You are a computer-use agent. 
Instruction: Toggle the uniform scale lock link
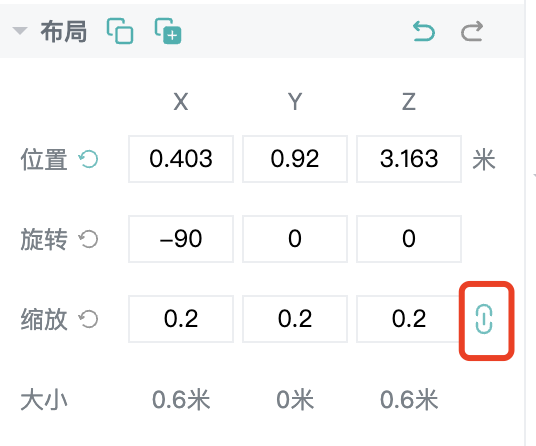(x=484, y=319)
